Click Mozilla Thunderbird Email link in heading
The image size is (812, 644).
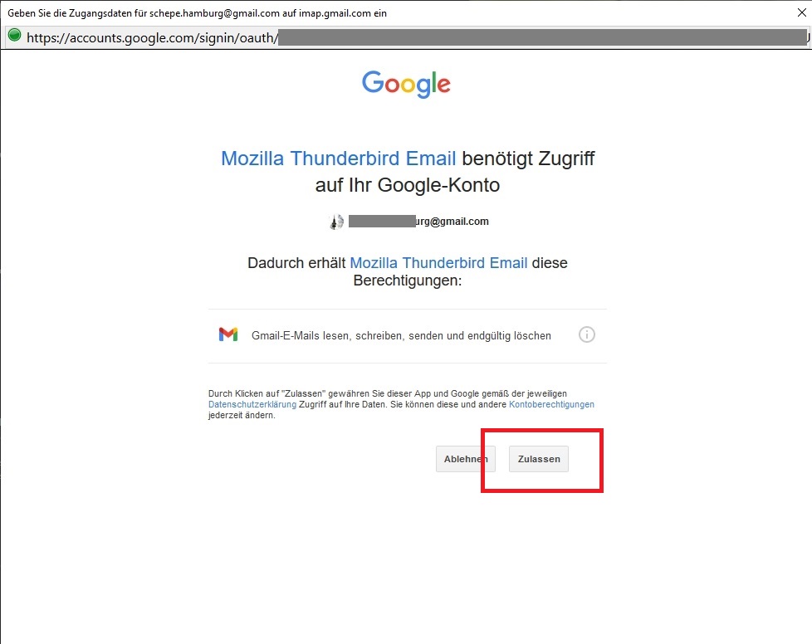338,159
